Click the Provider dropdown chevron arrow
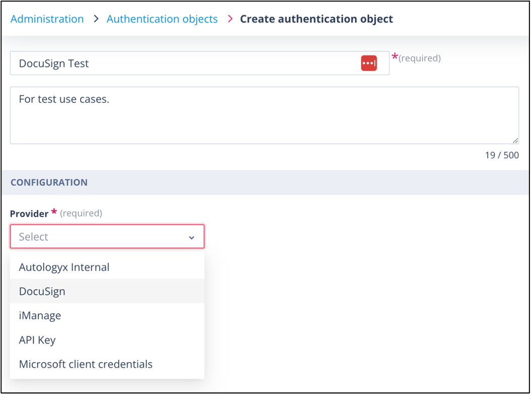 point(191,238)
